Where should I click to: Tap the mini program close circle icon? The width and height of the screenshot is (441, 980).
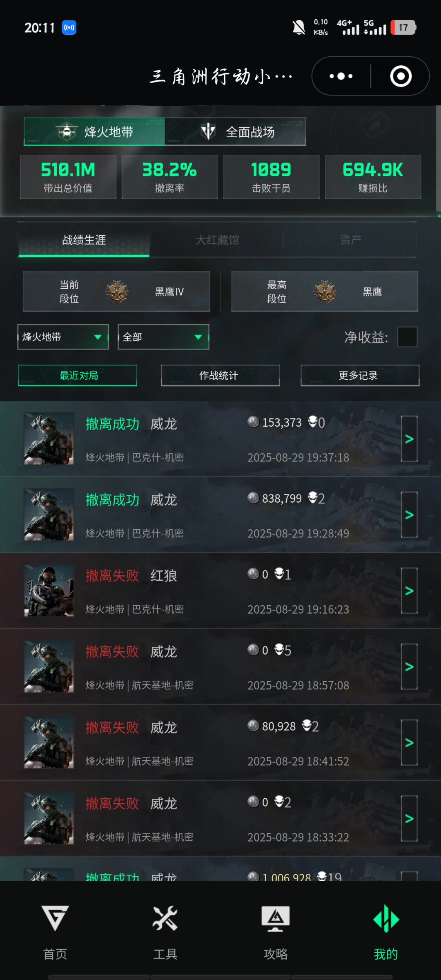(x=401, y=76)
